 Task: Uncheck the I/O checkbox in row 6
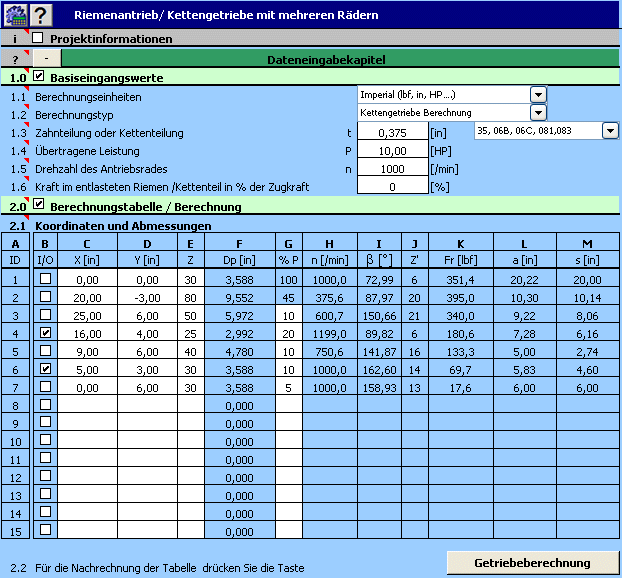click(x=46, y=369)
